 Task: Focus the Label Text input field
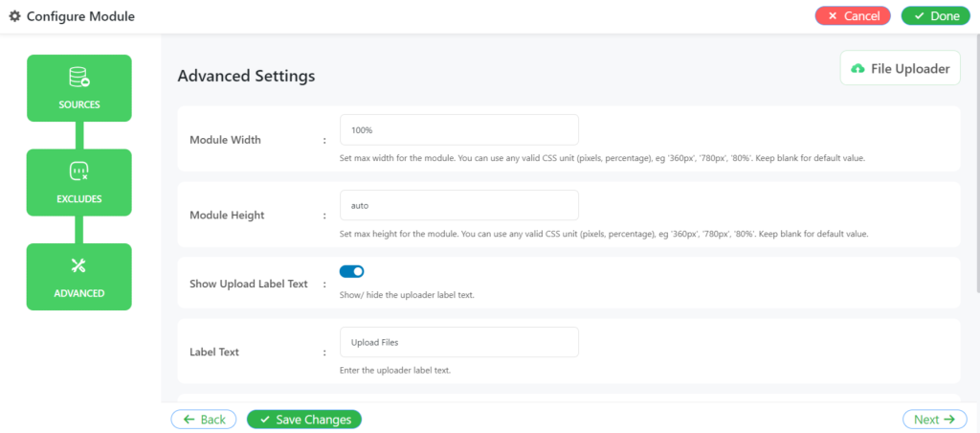coord(459,342)
